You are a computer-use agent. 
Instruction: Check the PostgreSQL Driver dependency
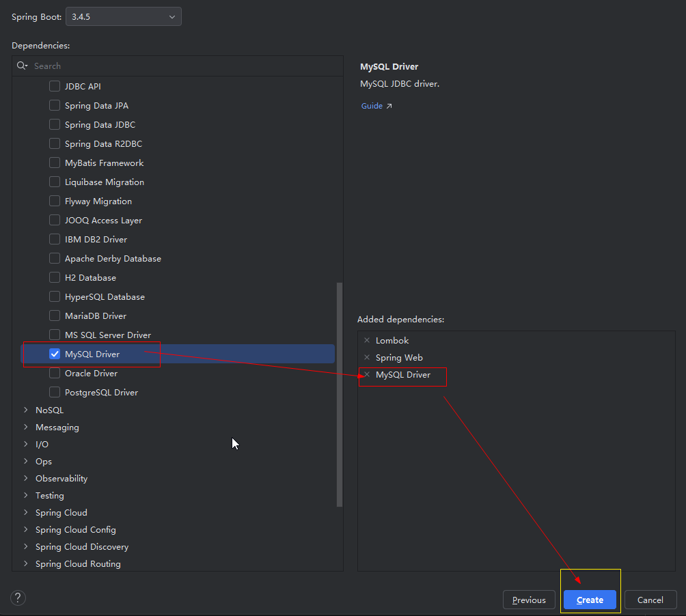coord(55,392)
